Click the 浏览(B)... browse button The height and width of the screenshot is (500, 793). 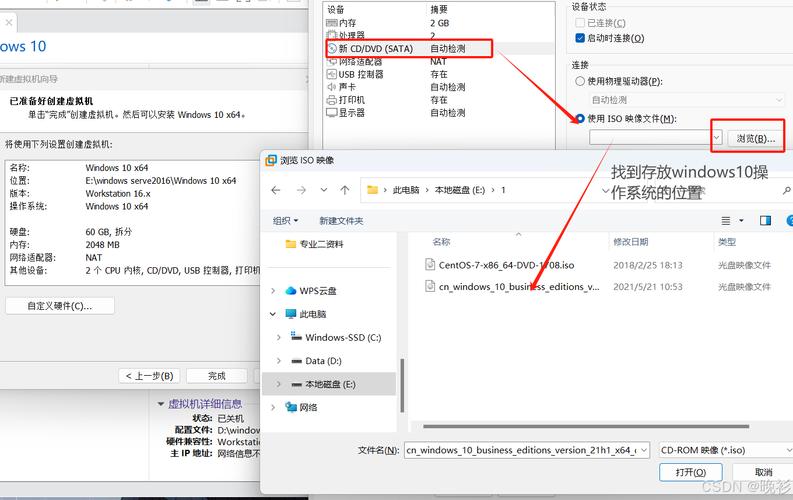[755, 139]
